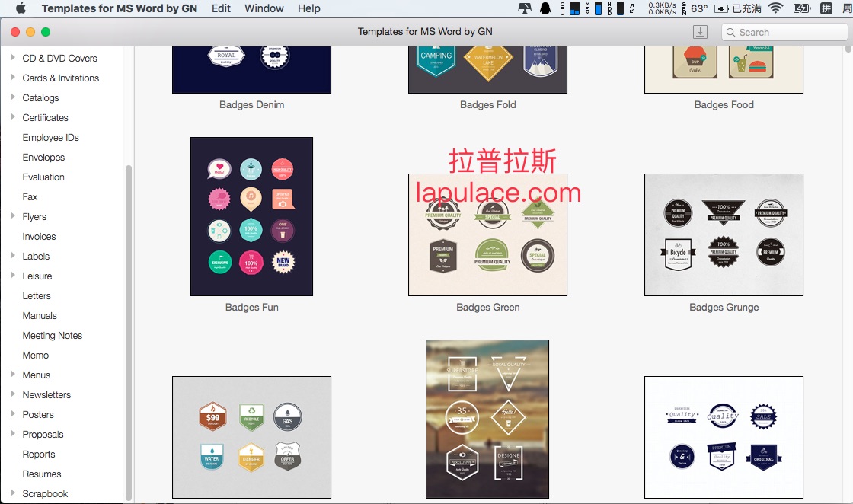The width and height of the screenshot is (853, 504).
Task: Open the Badges Fun template thumbnail
Action: point(251,216)
